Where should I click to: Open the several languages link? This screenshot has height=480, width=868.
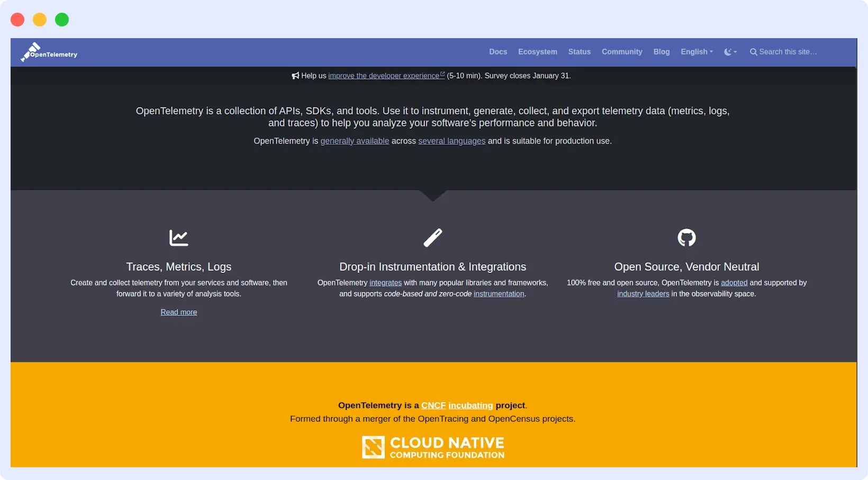tap(451, 141)
